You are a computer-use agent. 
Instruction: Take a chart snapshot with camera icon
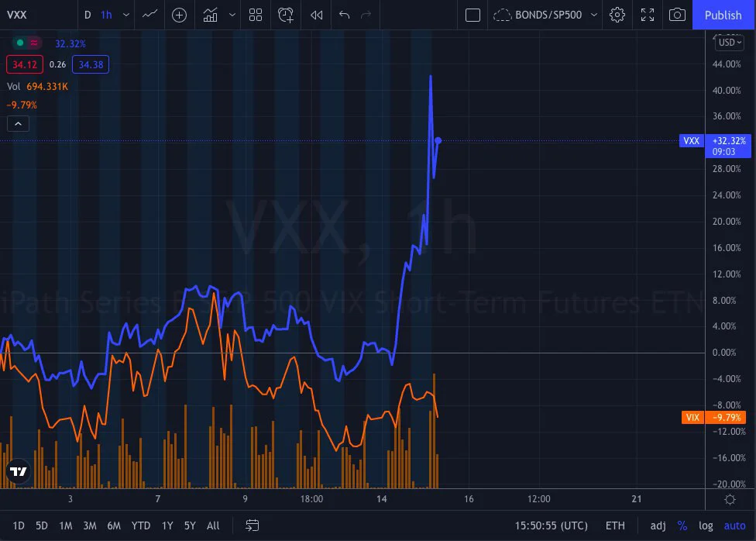677,15
